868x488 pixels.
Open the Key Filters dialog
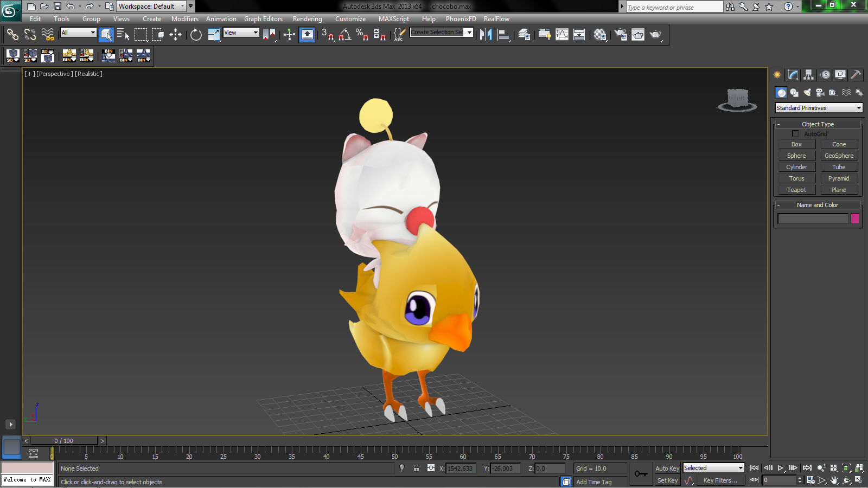pos(720,480)
